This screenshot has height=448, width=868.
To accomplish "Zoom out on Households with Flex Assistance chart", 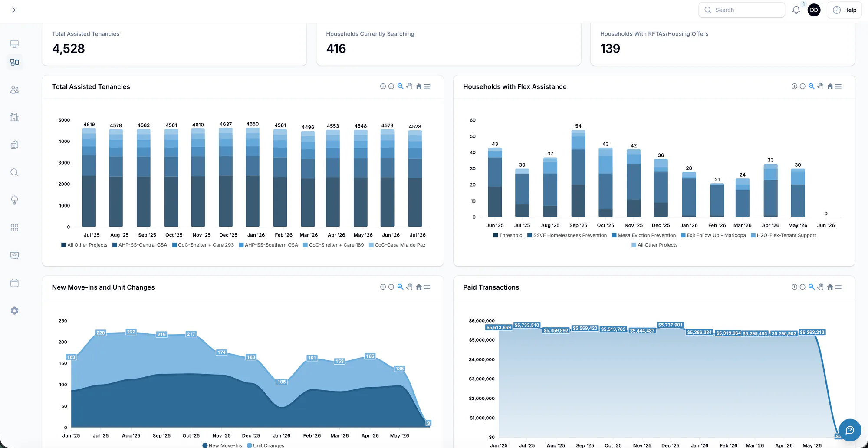I will click(802, 86).
